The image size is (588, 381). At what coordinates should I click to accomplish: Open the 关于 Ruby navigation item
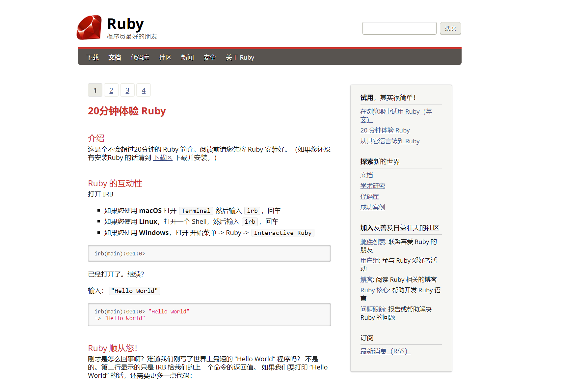click(240, 57)
